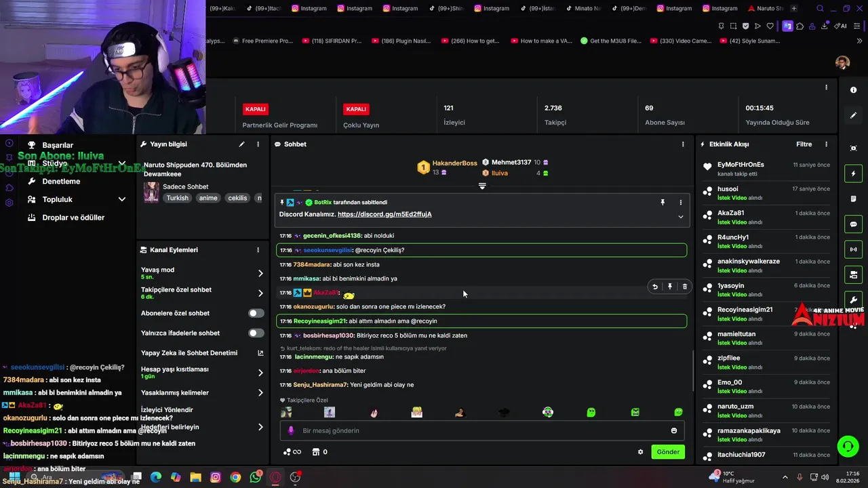Open Get the M3U8 File bookmark

(x=611, y=41)
